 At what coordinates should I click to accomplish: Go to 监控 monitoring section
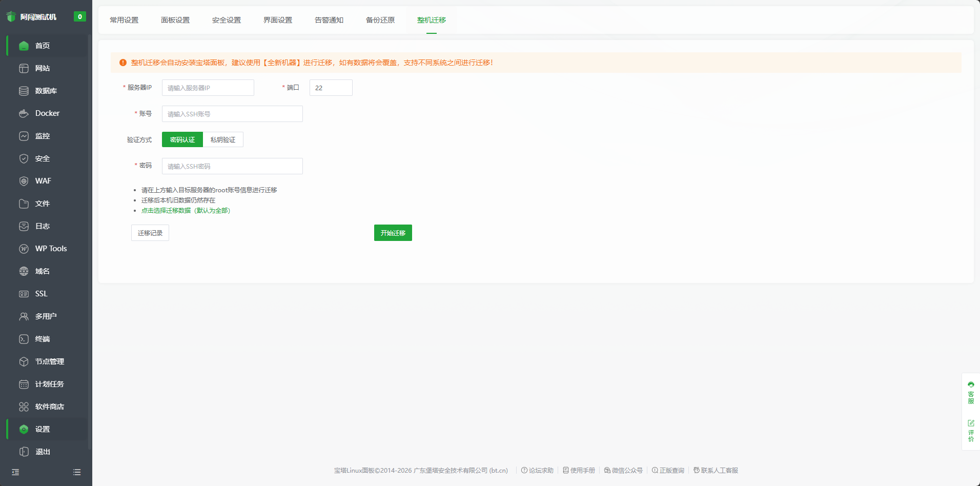(42, 136)
